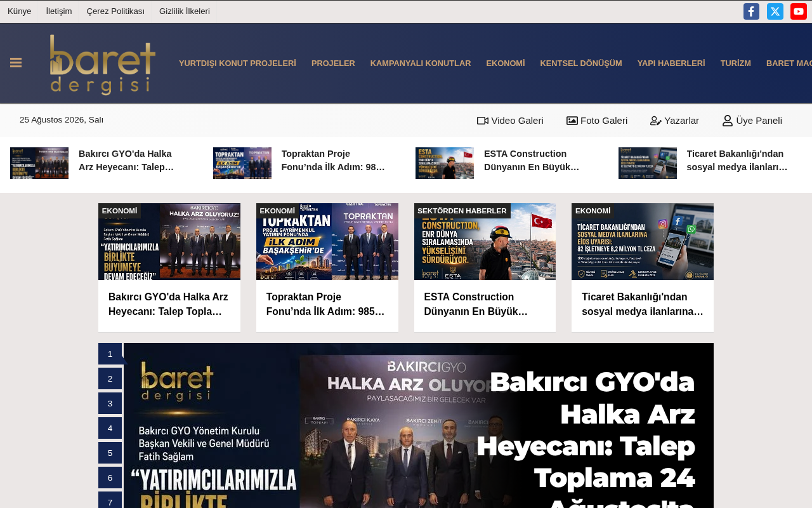Open ESTA Construction card image
The width and height of the screenshot is (812, 508).
coord(485,241)
